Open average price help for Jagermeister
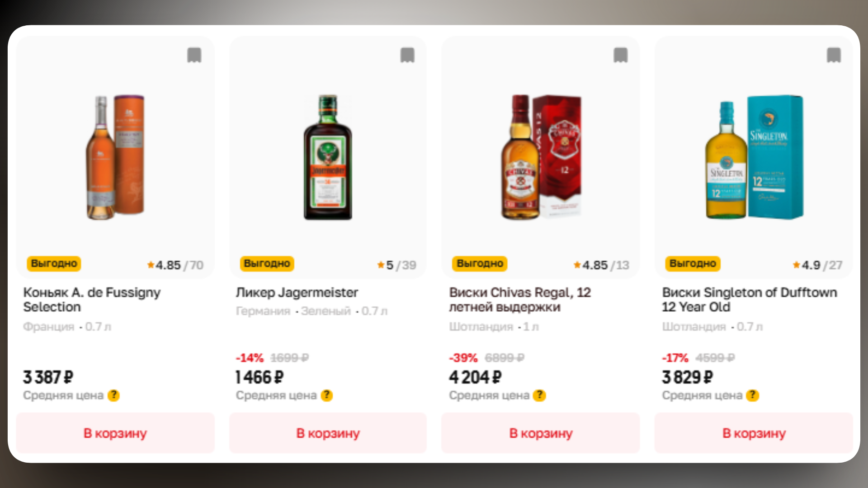Image resolution: width=868 pixels, height=488 pixels. (x=327, y=395)
